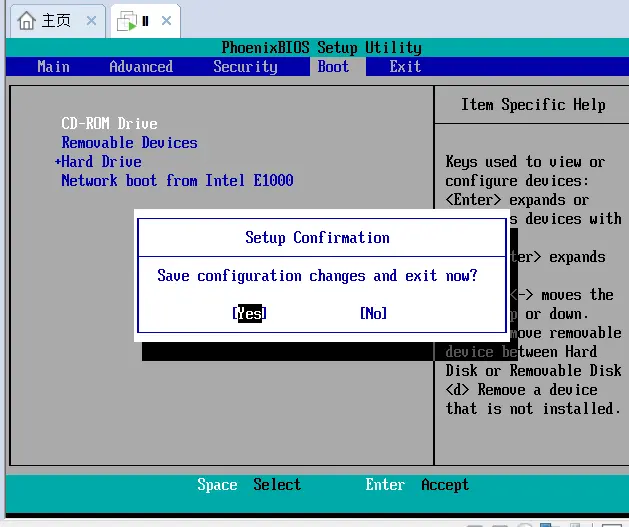Close the virtual machine tab
Image resolution: width=629 pixels, height=527 pixels.
(166, 20)
